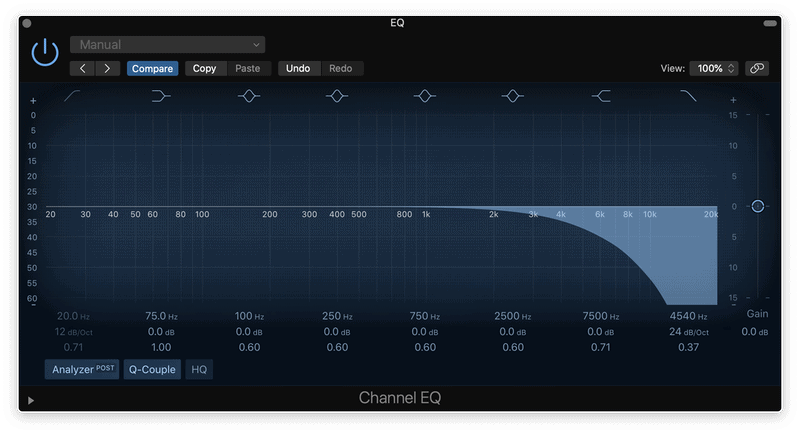Expand the disclosure triangle at bottom left

coord(31,400)
